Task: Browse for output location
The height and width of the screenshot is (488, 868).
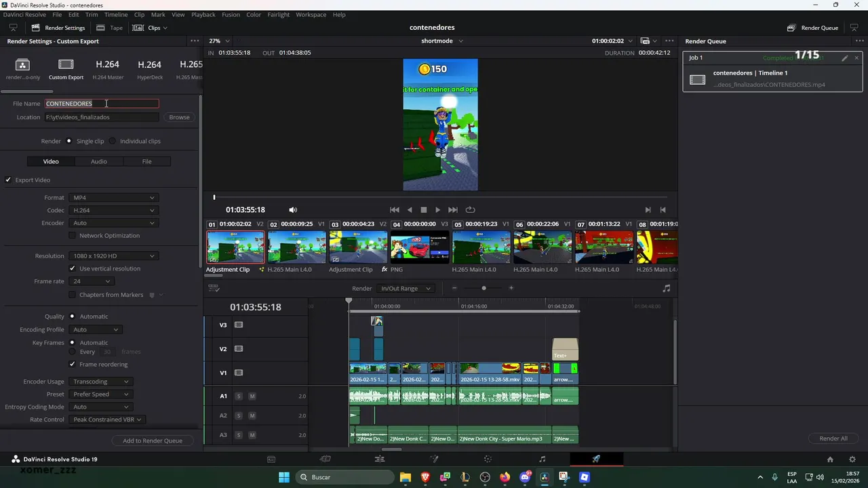Action: 179,117
